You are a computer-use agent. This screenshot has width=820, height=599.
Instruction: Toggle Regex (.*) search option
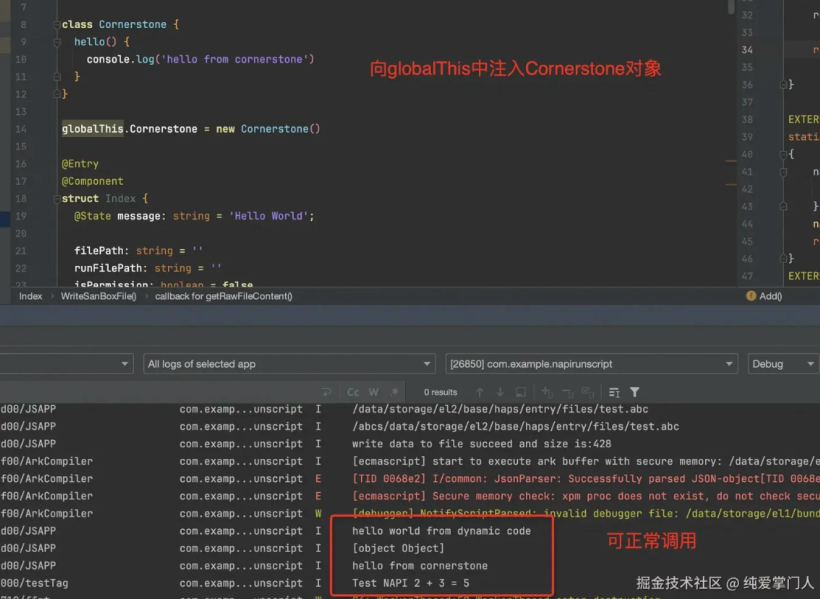pyautogui.click(x=394, y=392)
